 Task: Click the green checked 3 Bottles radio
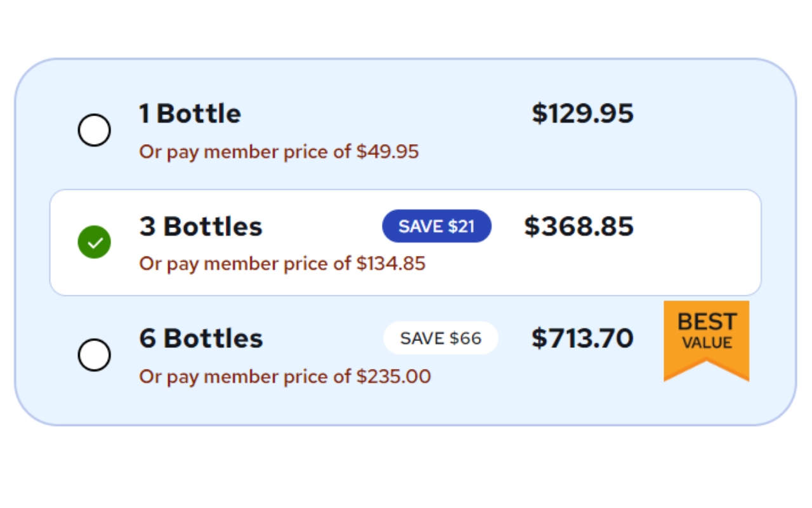point(95,242)
